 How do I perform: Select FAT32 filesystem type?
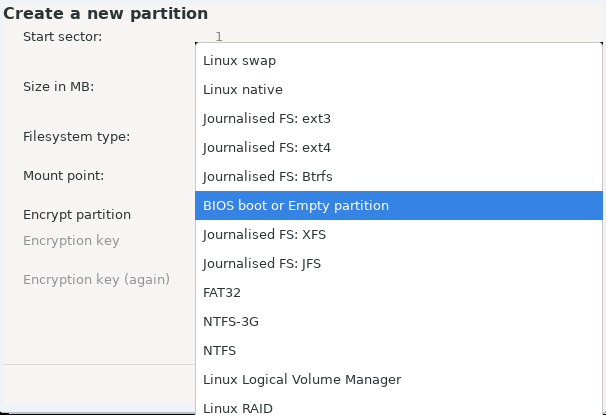399,293
